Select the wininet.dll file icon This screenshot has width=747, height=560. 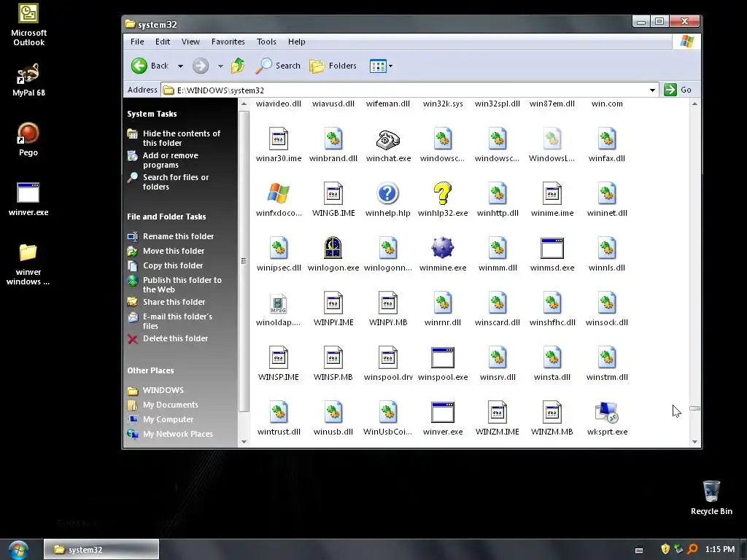(607, 194)
